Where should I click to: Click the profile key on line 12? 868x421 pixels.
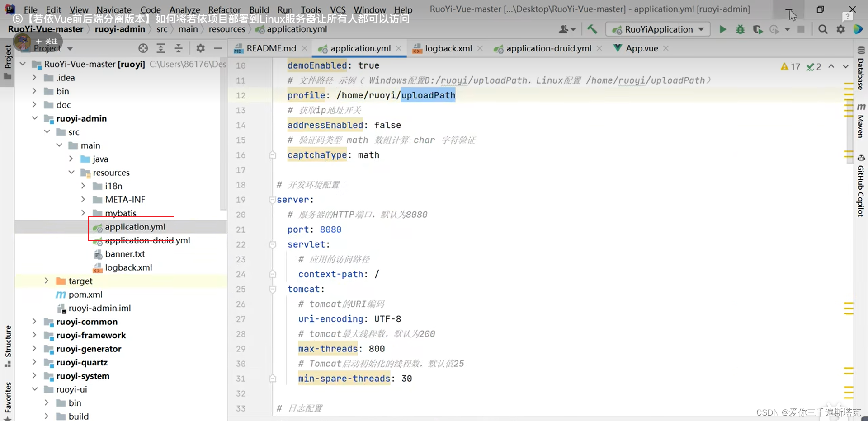[306, 95]
